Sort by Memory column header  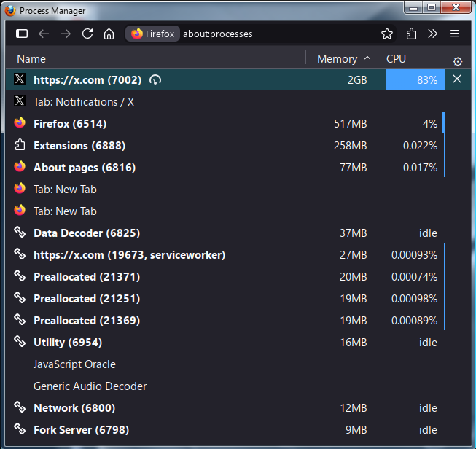340,59
